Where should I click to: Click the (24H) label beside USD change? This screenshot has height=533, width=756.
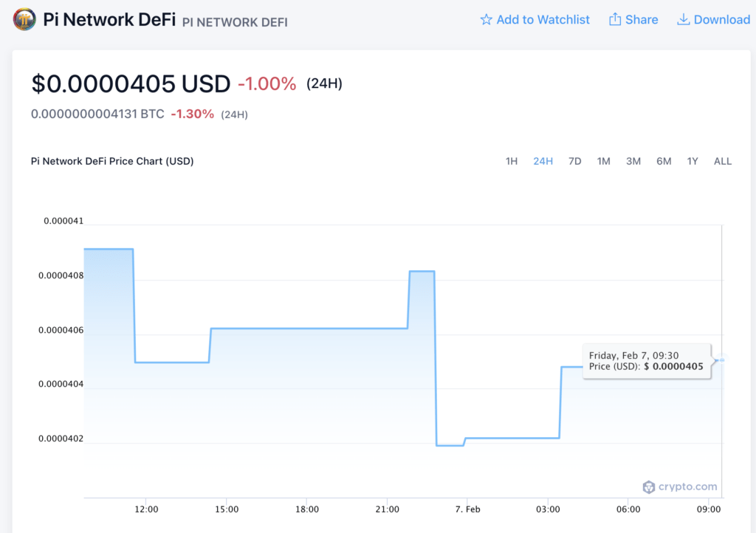pyautogui.click(x=325, y=84)
